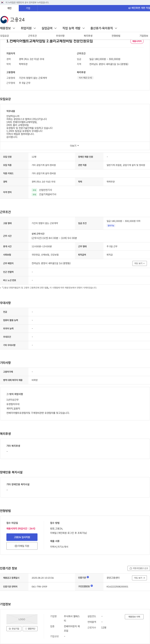Select the 개인 tab
Image resolution: width=150 pixels, height=644 pixels.
(9, 8)
